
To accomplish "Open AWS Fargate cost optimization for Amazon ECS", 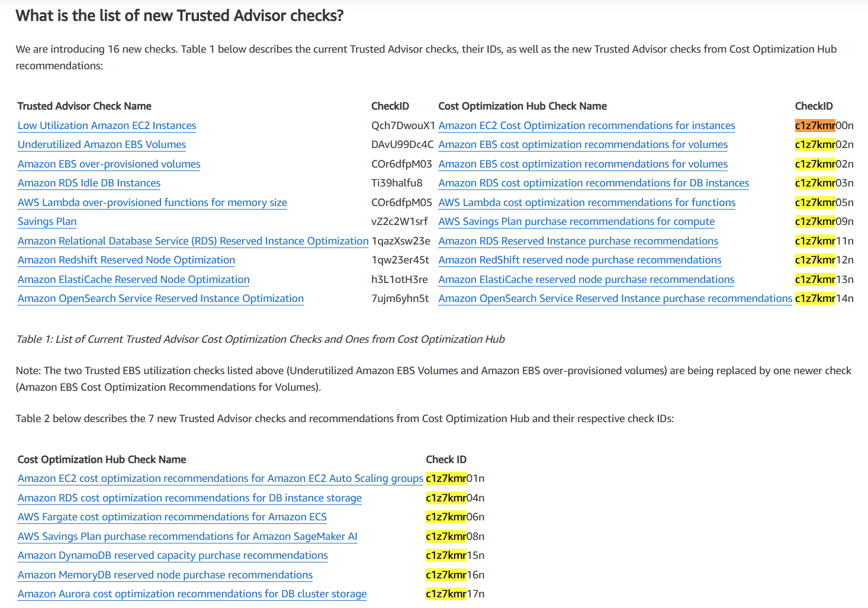I will 172,517.
